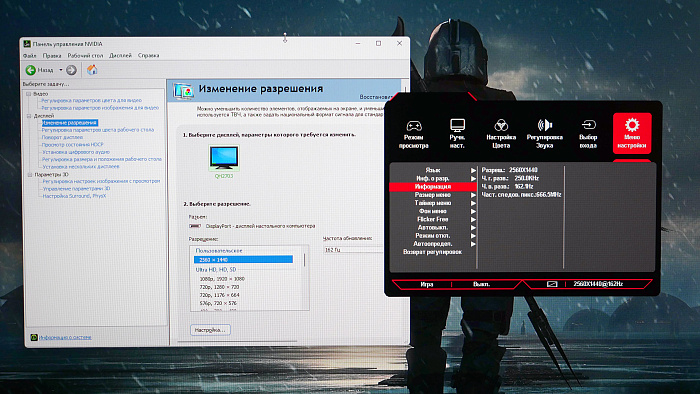Open the red gear settings menu icon
The width and height of the screenshot is (700, 394).
coord(632,125)
